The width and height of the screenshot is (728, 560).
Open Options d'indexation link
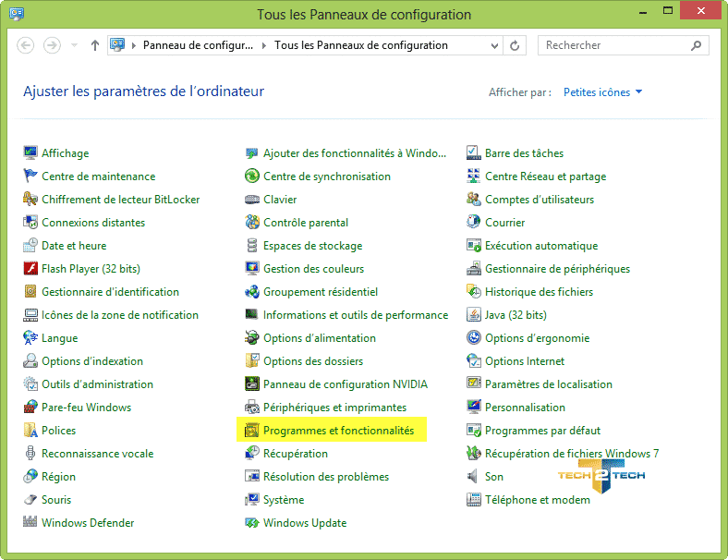(92, 360)
